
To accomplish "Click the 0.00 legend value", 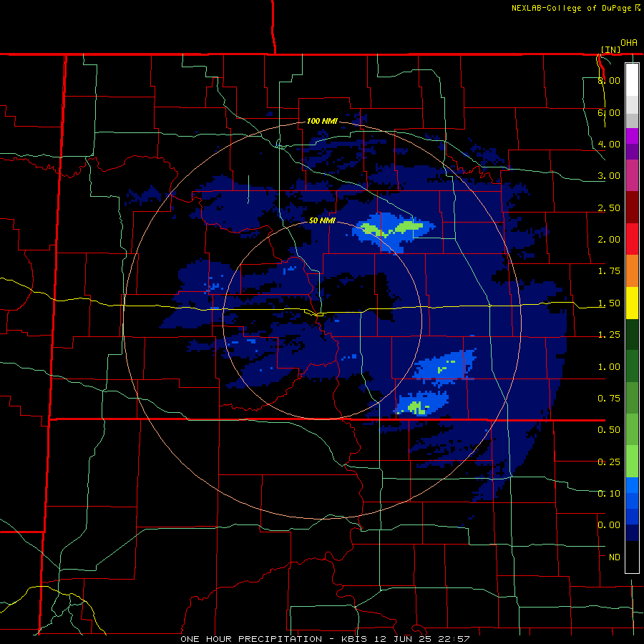I will (609, 525).
